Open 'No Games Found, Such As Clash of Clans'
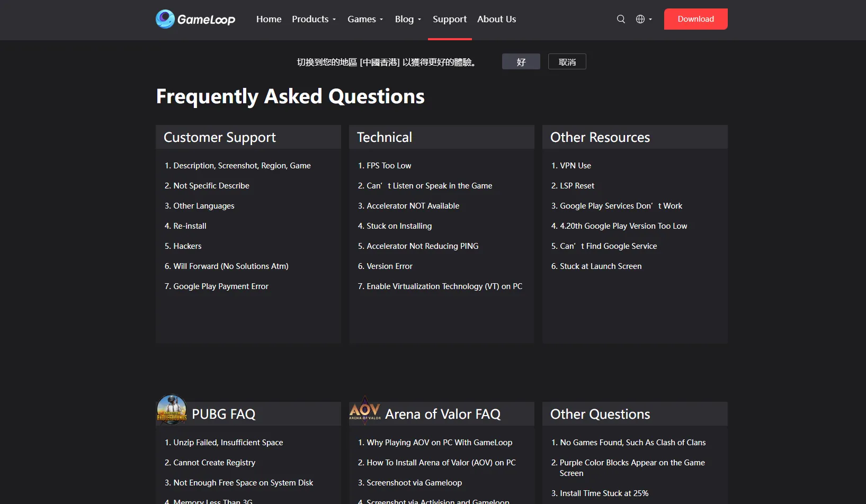 [x=629, y=443]
